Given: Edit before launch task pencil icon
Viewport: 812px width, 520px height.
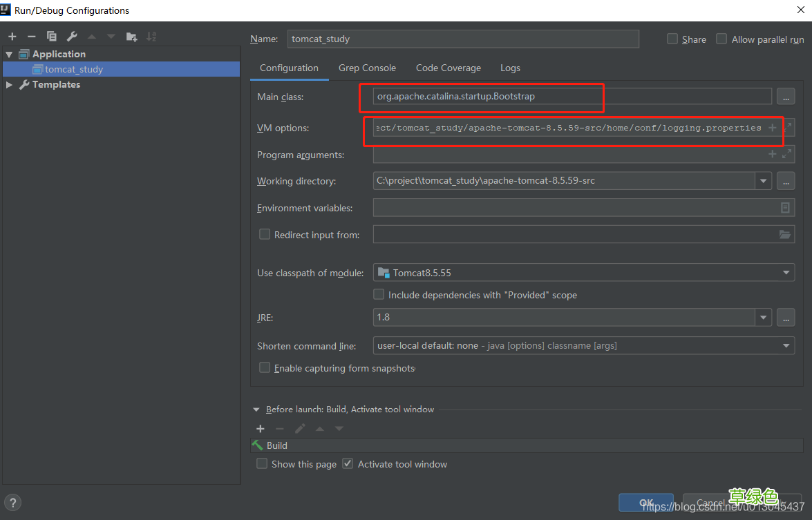Looking at the screenshot, I should point(300,428).
